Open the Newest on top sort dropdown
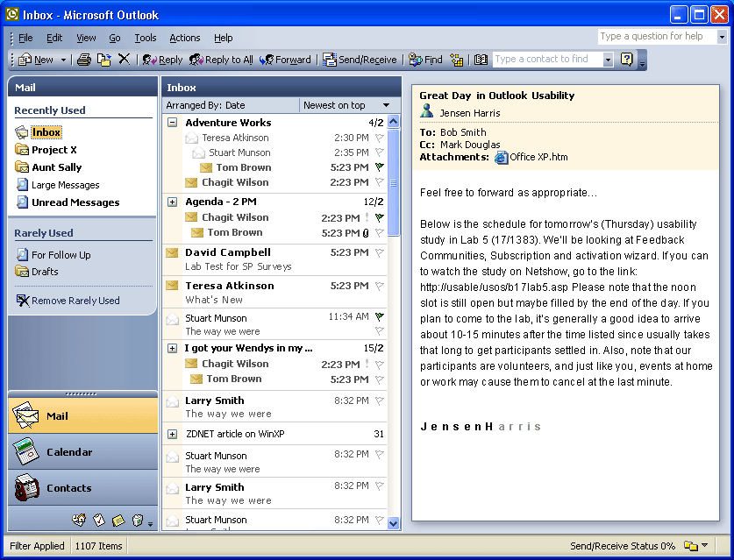Image resolution: width=734 pixels, height=560 pixels. point(350,105)
